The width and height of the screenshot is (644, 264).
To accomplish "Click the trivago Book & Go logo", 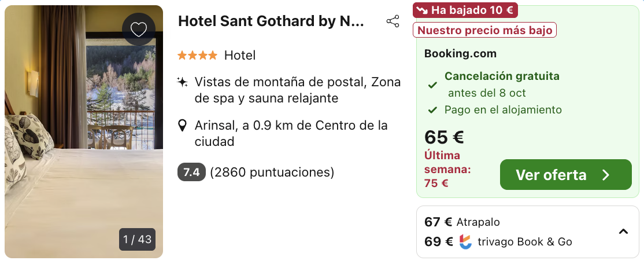I will tap(465, 241).
